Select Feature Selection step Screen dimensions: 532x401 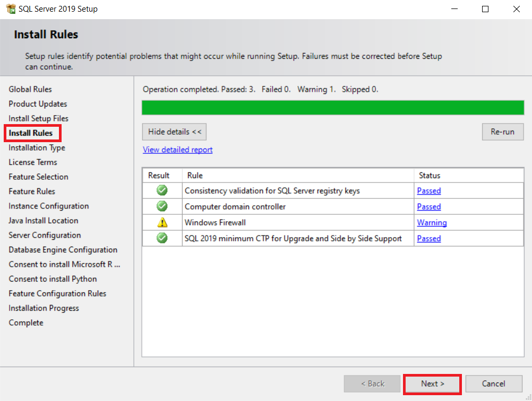(38, 177)
